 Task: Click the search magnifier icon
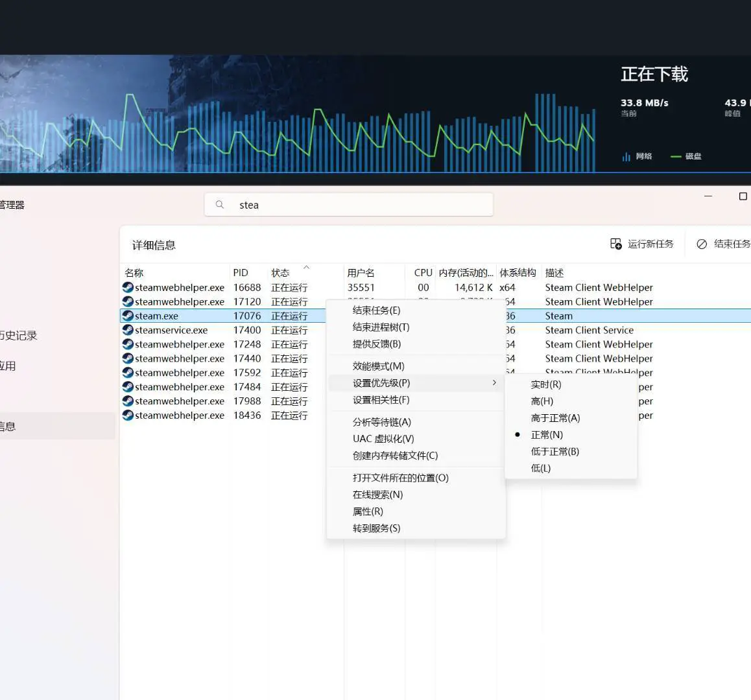220,205
